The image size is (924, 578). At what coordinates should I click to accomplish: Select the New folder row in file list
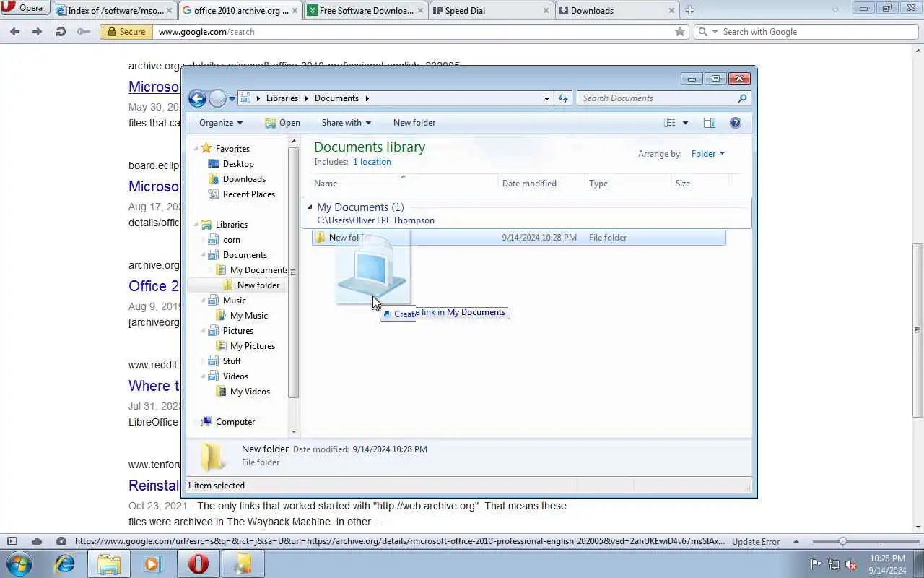click(x=519, y=238)
